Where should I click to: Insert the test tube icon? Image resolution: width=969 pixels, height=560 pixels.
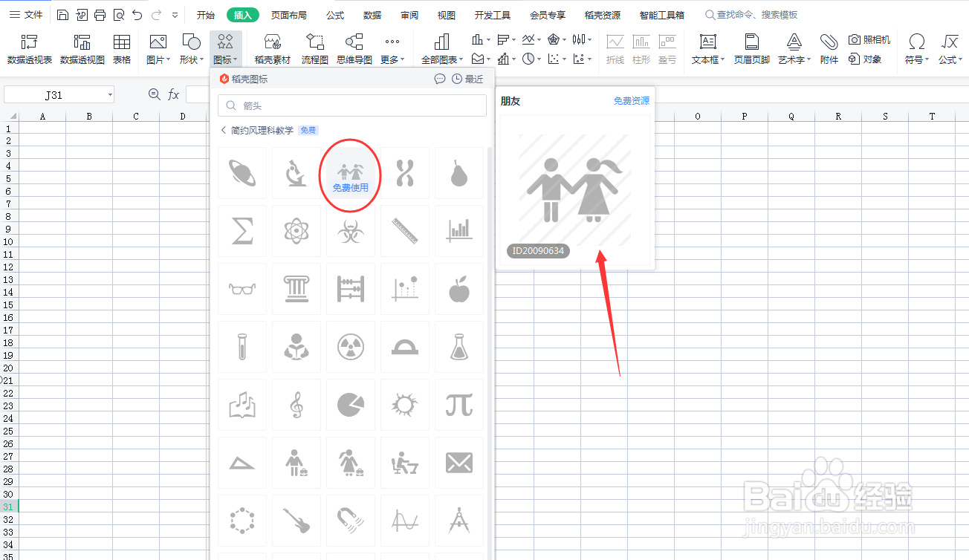pyautogui.click(x=242, y=347)
